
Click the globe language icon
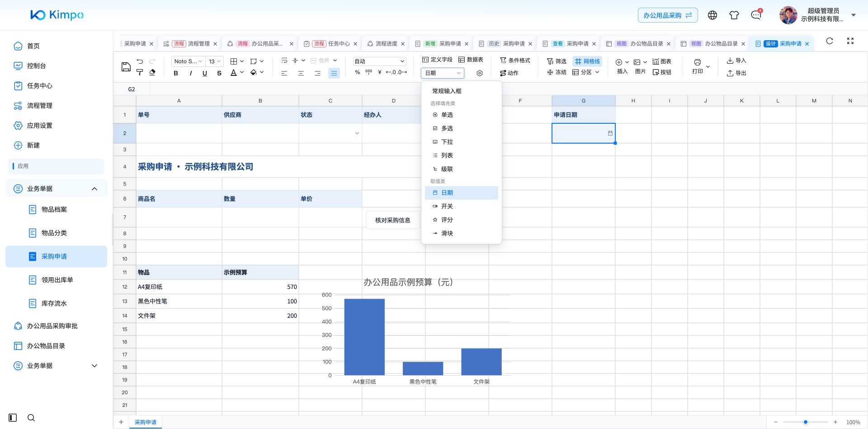712,15
